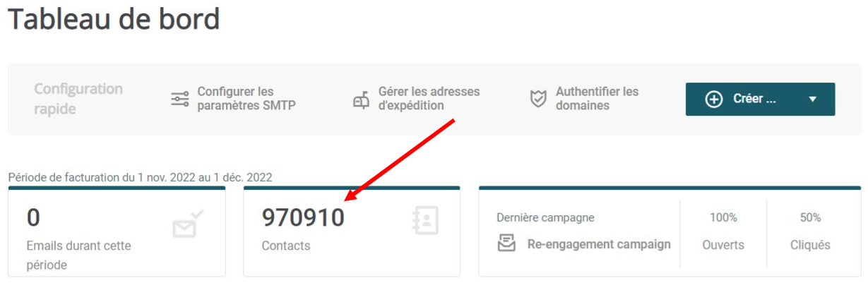868x283 pixels.
Task: Click the 50% Cliqués statistic
Action: click(810, 231)
